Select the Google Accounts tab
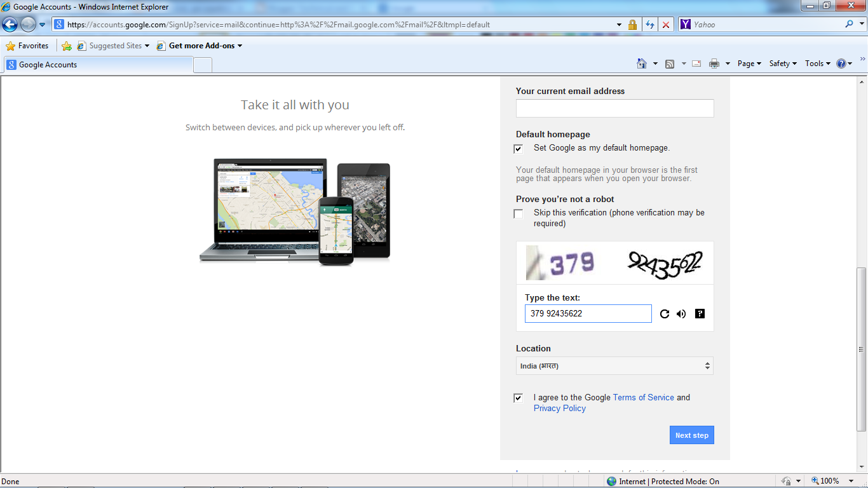 pos(98,65)
